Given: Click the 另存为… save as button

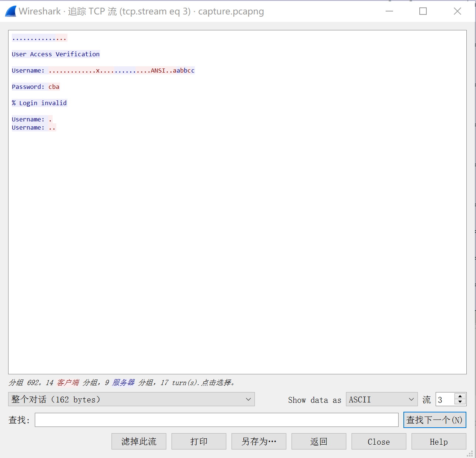Looking at the screenshot, I should tap(259, 441).
